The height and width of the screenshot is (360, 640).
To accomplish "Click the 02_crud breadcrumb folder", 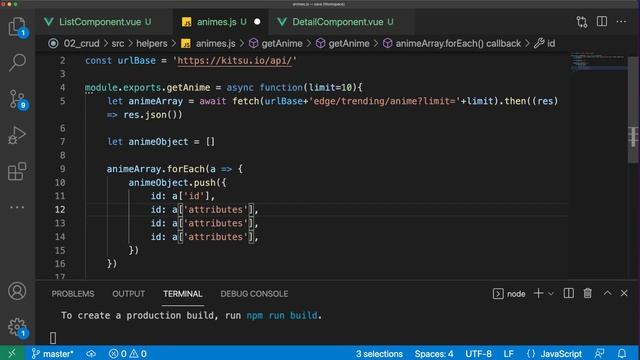I will 81,43.
